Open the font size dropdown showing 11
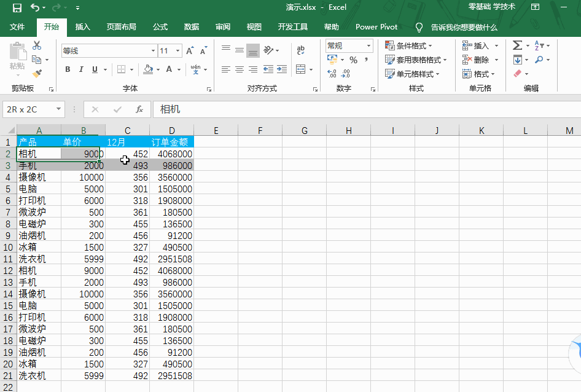Screen dimensions: 581x392 click(x=178, y=51)
